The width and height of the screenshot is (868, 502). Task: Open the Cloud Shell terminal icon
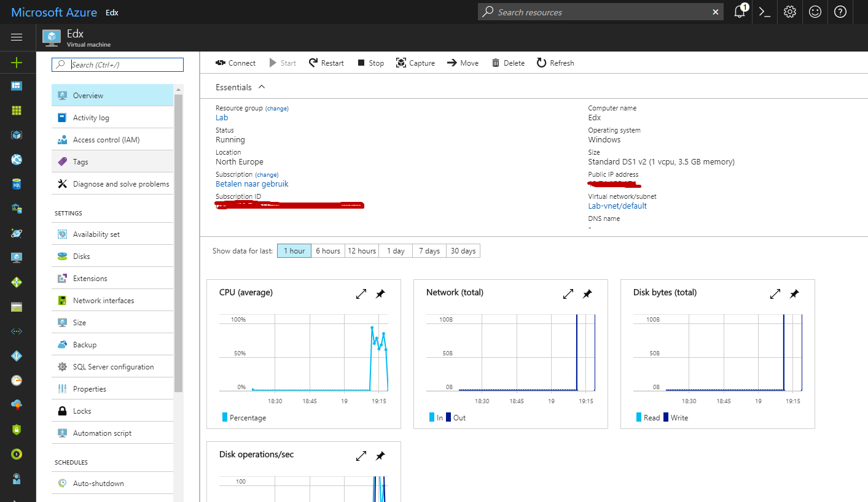tap(764, 12)
